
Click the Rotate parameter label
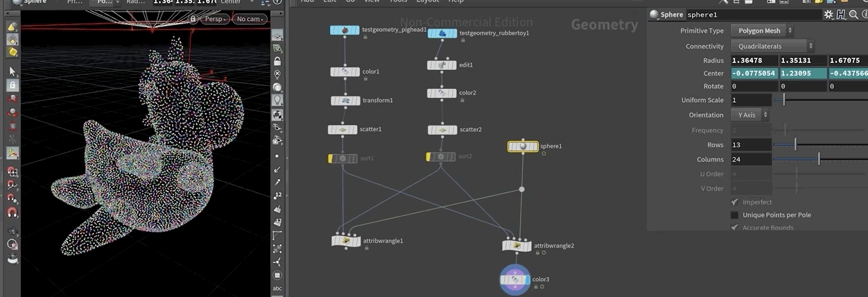pos(713,87)
